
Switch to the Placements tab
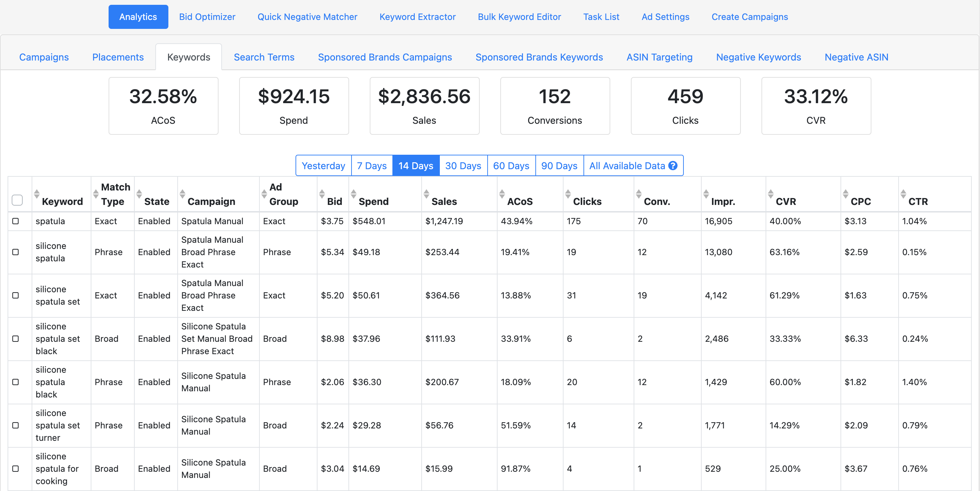pos(118,57)
